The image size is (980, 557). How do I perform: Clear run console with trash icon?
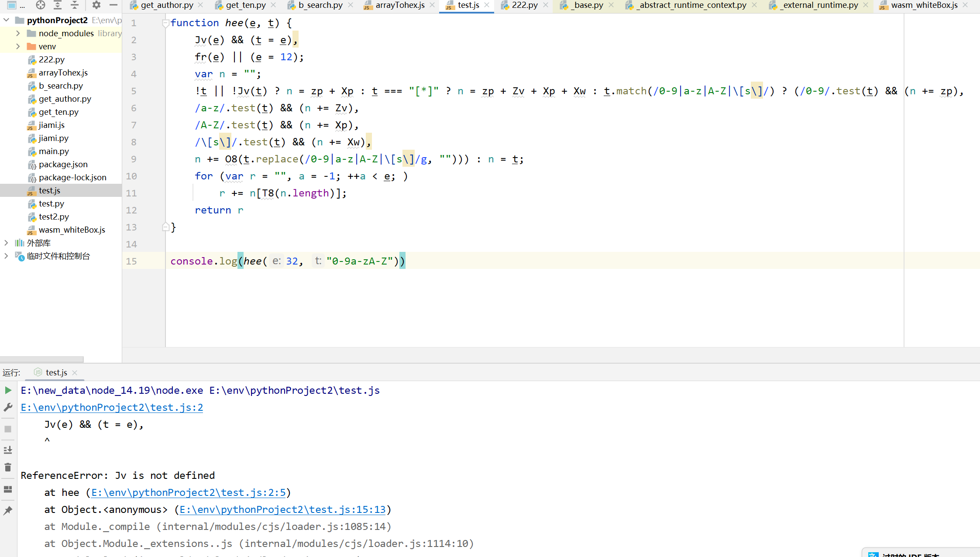(x=8, y=468)
